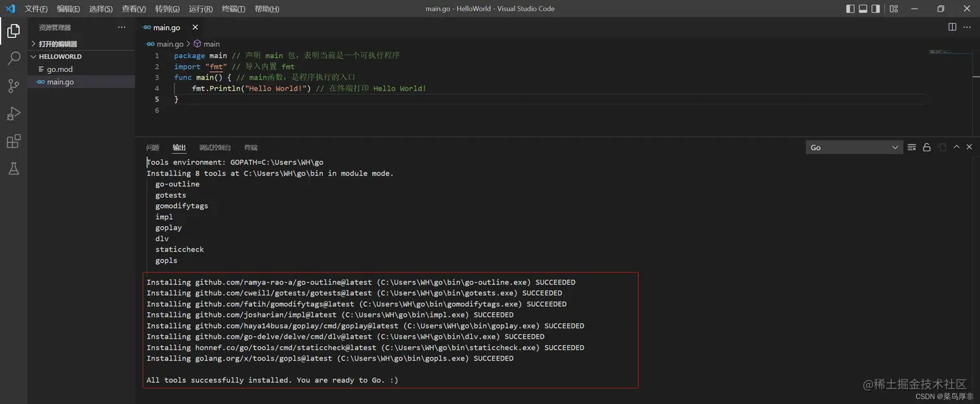Viewport: 980px width, 404px height.
Task: Clear the output panel
Action: coord(911,148)
